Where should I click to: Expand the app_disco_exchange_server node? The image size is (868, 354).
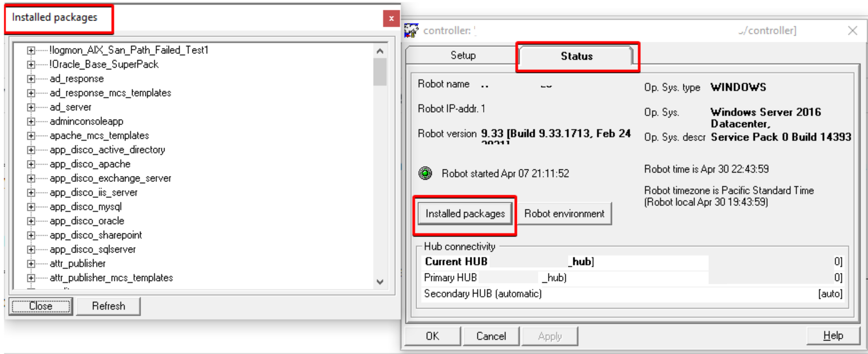click(31, 178)
